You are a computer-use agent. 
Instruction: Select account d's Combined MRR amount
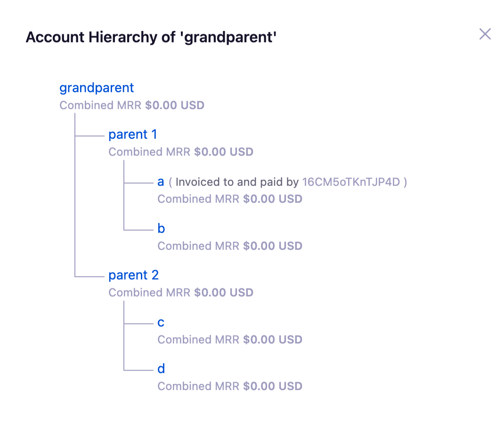[x=273, y=386]
